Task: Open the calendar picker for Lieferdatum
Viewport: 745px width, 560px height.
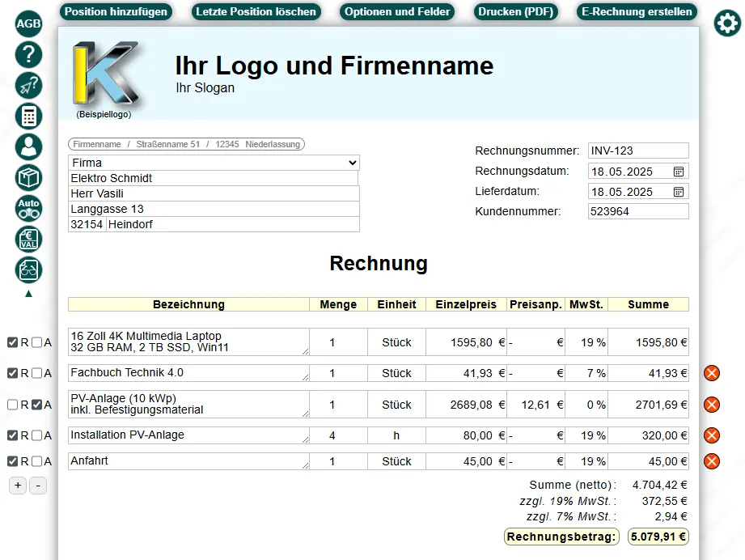Action: click(x=678, y=191)
